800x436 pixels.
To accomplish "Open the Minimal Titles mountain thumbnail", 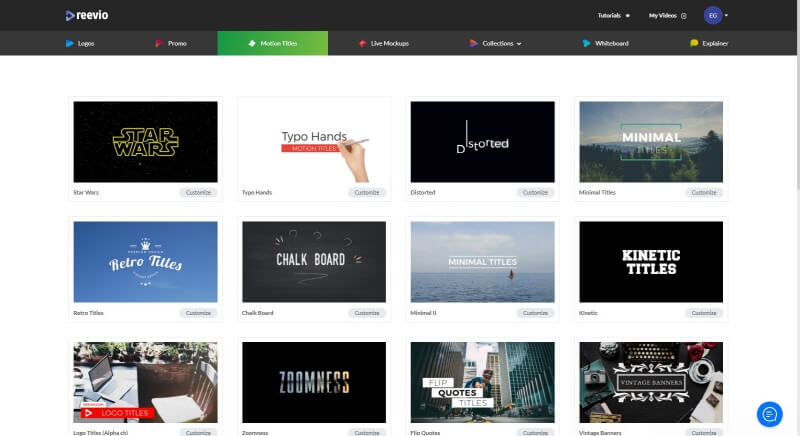I will pyautogui.click(x=651, y=142).
